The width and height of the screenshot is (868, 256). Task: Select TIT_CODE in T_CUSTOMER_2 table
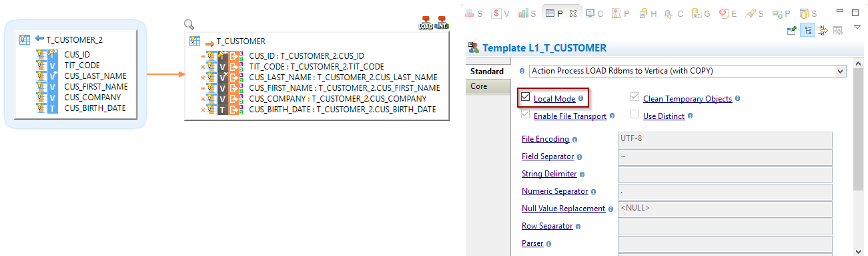(82, 66)
